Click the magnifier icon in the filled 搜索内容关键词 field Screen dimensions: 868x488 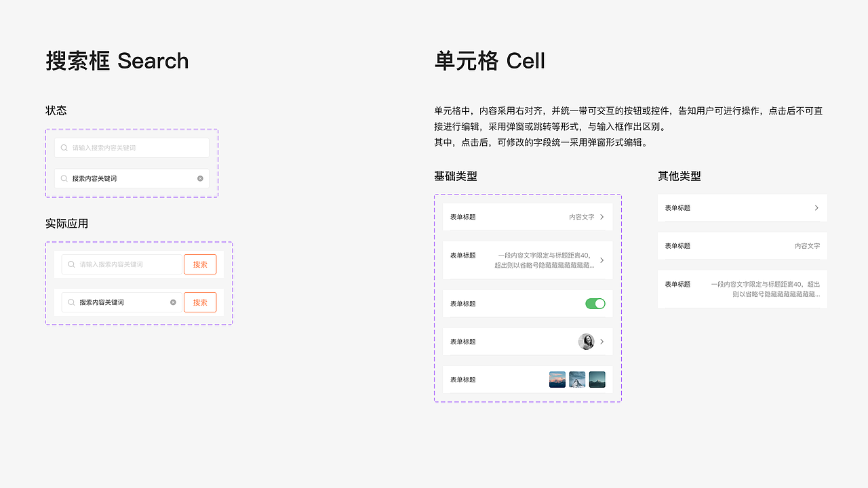(x=64, y=178)
